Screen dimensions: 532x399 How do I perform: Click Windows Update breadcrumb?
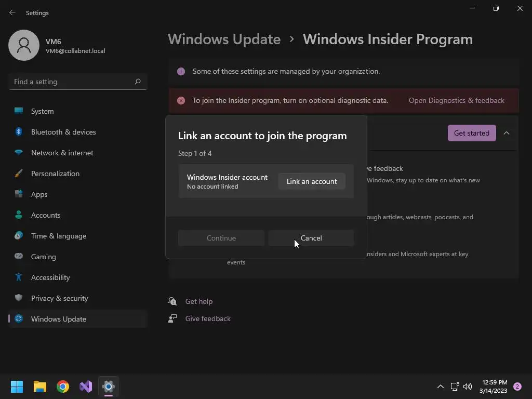(224, 39)
